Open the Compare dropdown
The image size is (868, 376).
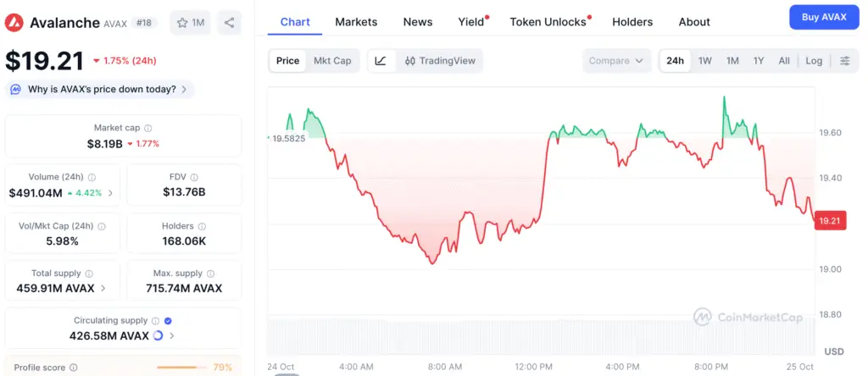pos(617,61)
